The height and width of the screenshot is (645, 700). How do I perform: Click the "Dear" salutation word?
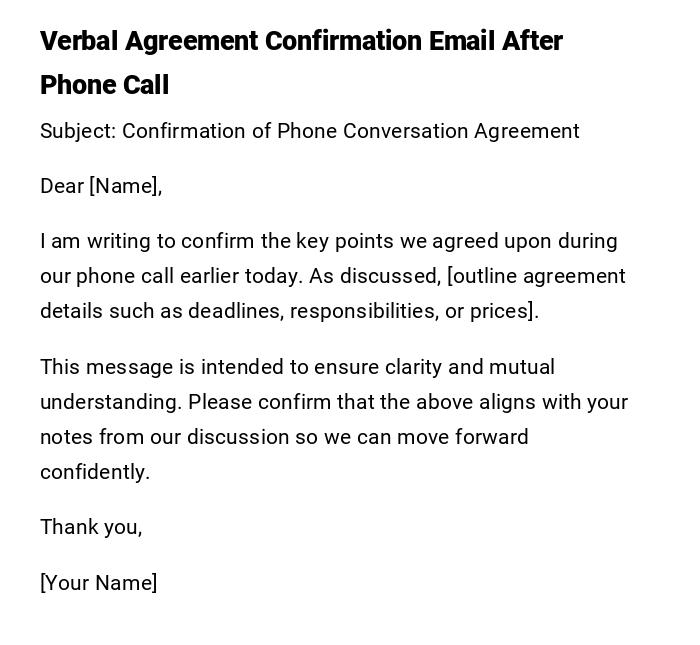[x=62, y=186]
